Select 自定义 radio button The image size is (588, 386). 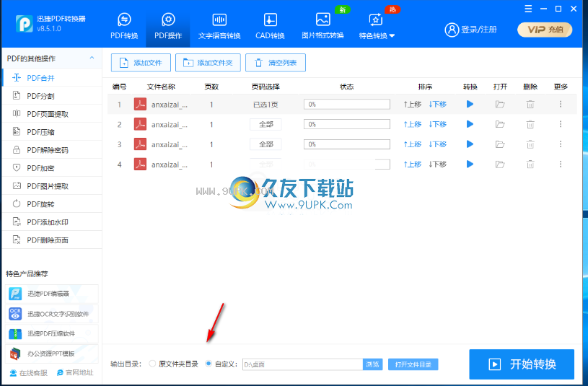209,364
